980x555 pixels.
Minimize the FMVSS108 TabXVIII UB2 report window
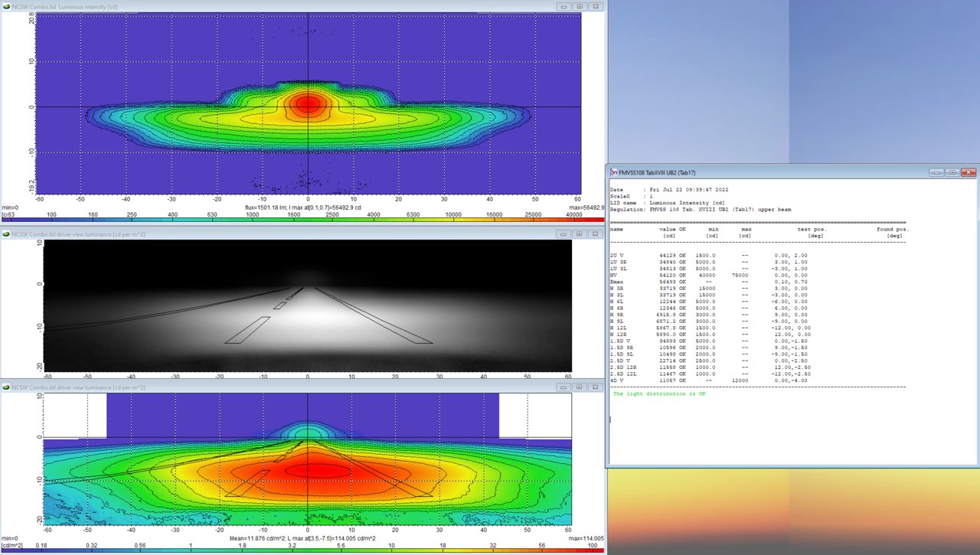936,172
